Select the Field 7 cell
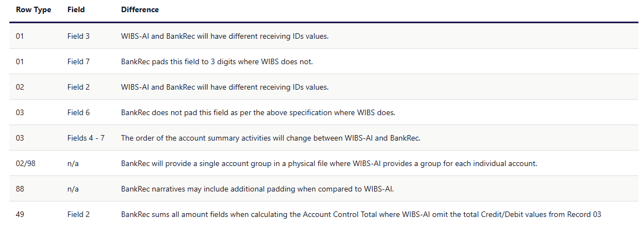 coord(78,61)
